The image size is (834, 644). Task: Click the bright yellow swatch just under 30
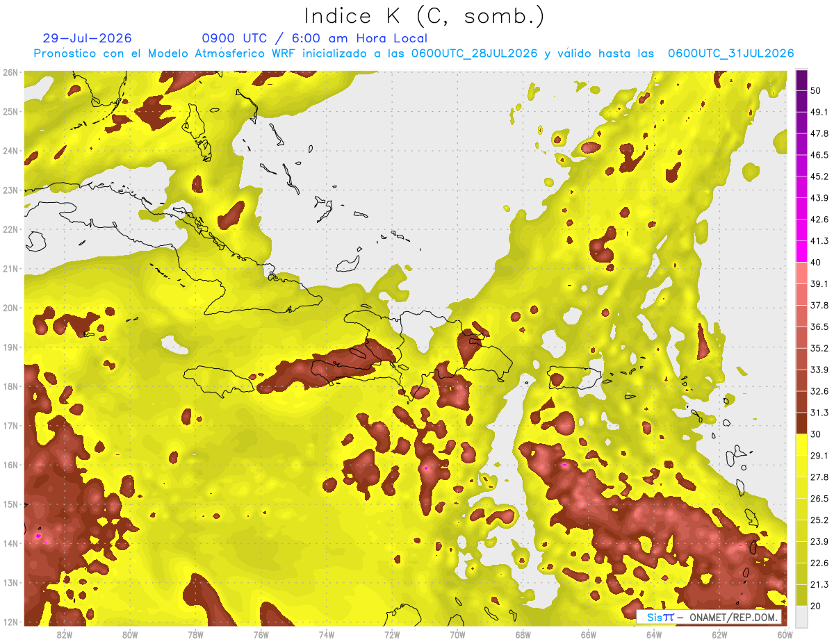point(802,445)
